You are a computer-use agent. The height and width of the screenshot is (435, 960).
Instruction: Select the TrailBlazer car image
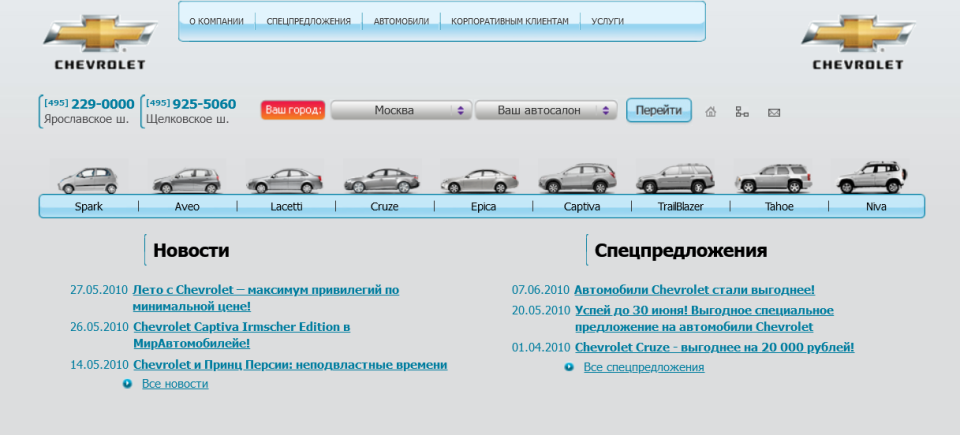pos(675,178)
